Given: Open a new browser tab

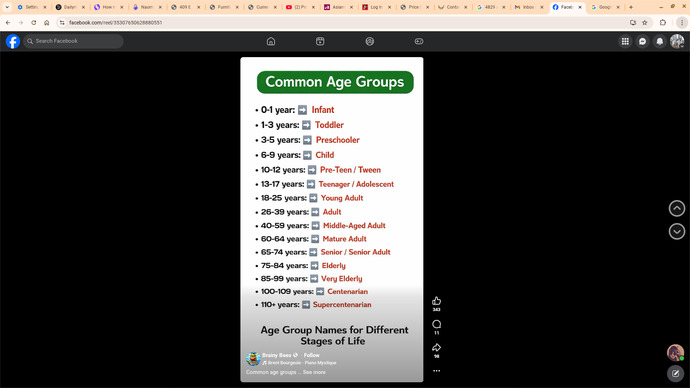Looking at the screenshot, I should pos(631,7).
